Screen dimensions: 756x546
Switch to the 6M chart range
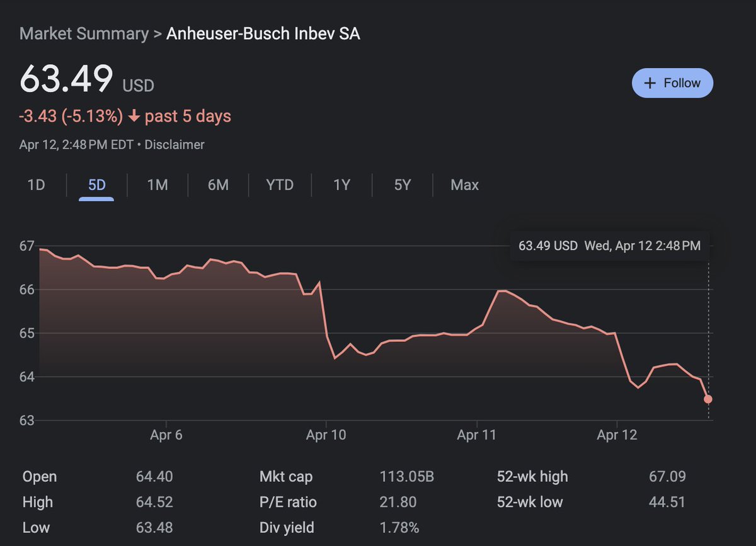pyautogui.click(x=218, y=185)
